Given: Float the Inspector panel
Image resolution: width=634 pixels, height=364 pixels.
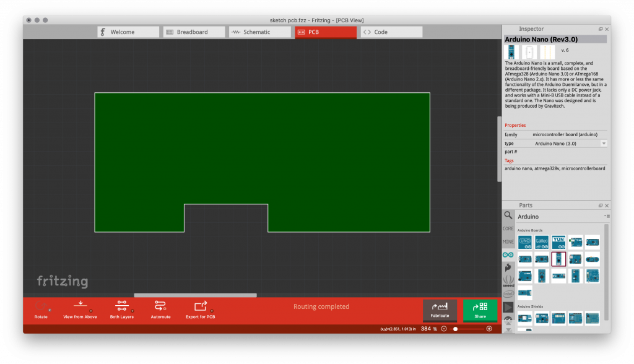Looking at the screenshot, I should point(601,29).
